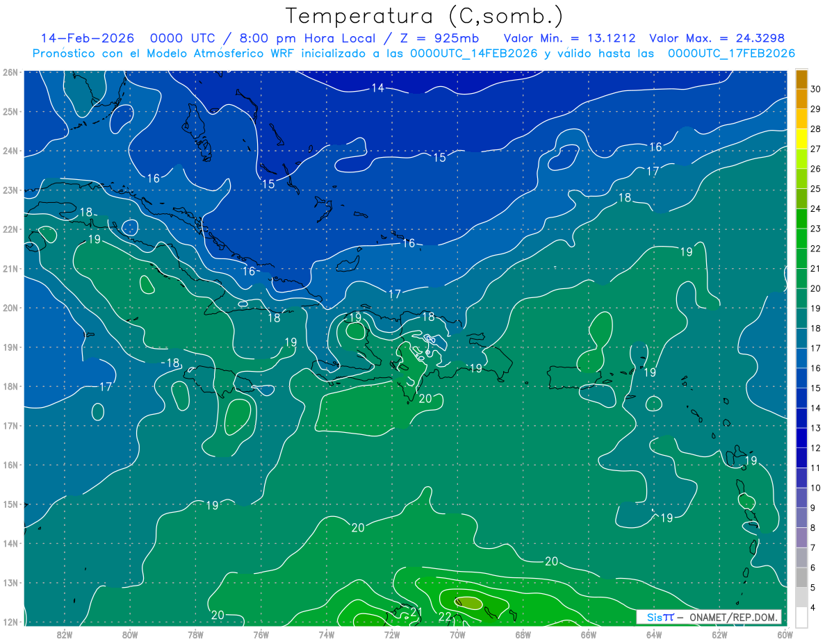Click the '70W' longitude axis label
Screen dimensions: 834x644
(457, 634)
